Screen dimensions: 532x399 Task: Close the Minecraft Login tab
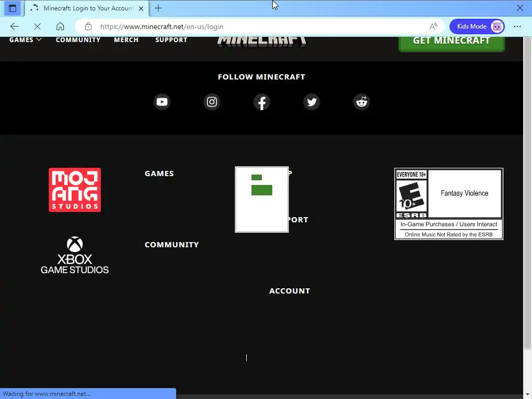[141, 8]
